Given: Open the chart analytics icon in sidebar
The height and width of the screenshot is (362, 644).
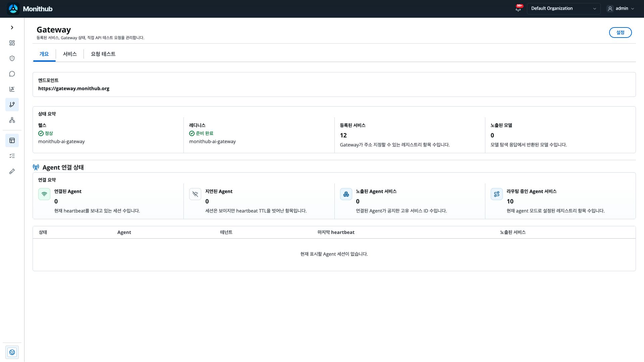Looking at the screenshot, I should pyautogui.click(x=12, y=89).
